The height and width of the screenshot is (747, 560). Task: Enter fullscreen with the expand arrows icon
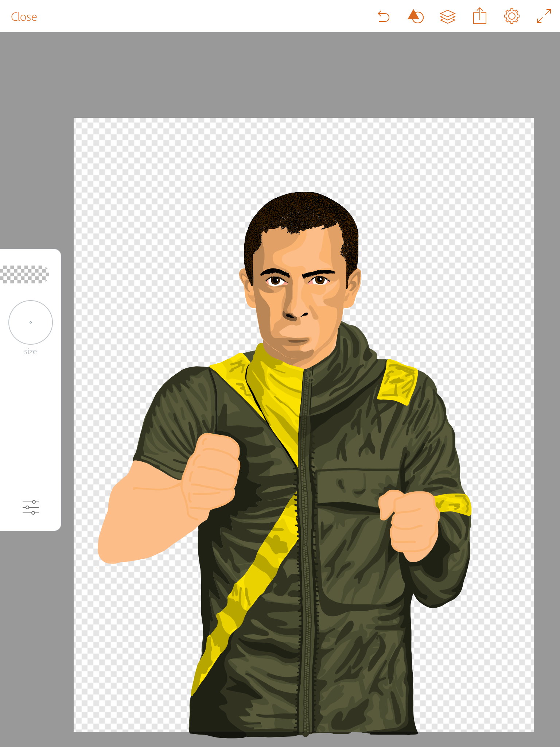(x=544, y=16)
